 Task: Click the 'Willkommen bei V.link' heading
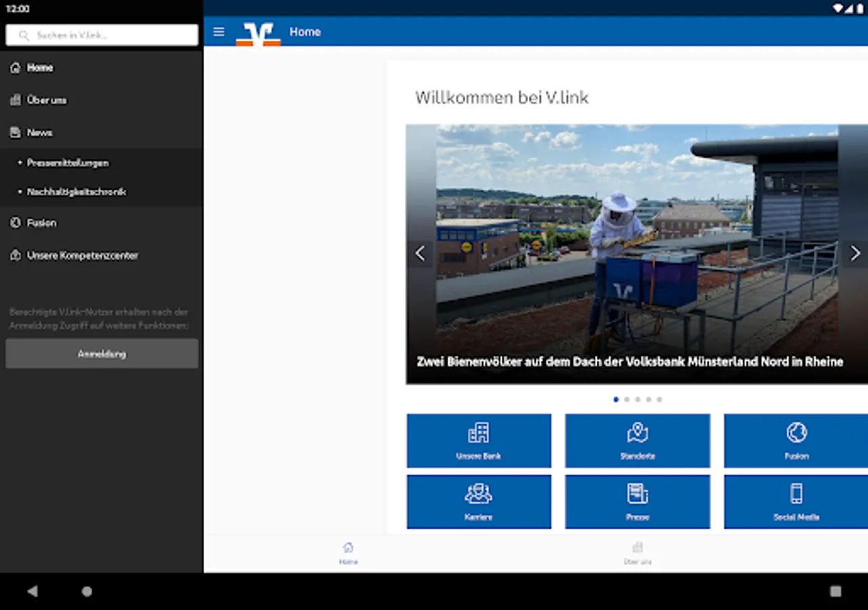coord(502,98)
